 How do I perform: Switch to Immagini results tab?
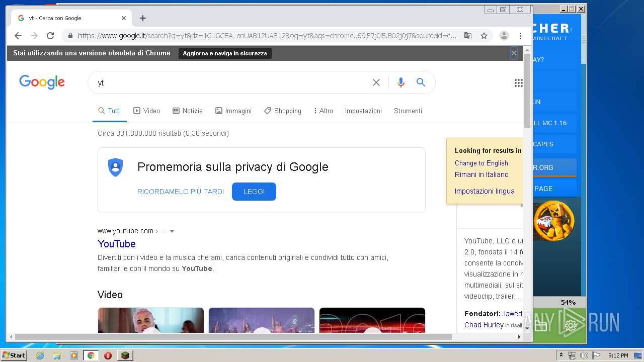[233, 111]
